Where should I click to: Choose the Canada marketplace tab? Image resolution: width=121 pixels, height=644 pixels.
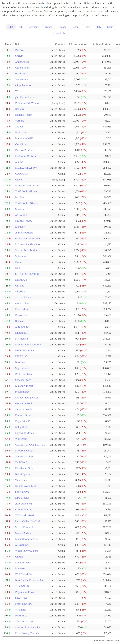tap(62, 27)
